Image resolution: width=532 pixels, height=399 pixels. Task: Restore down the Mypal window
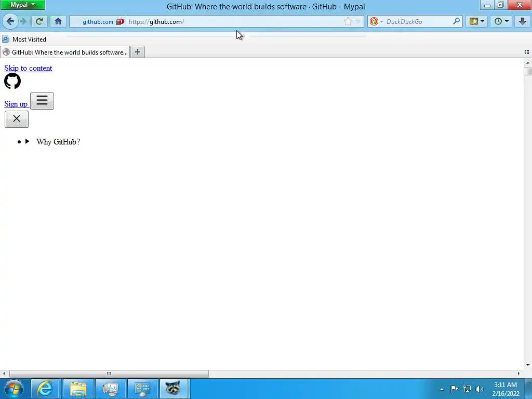(500, 5)
